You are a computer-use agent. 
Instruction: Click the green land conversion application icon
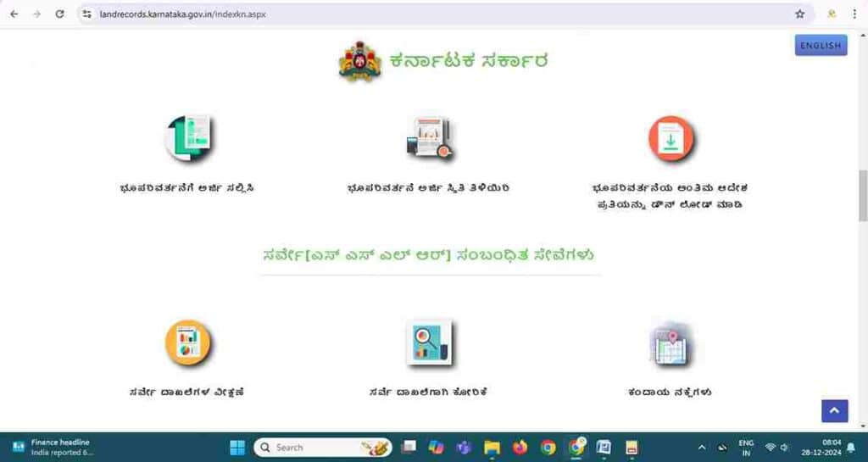coord(188,138)
